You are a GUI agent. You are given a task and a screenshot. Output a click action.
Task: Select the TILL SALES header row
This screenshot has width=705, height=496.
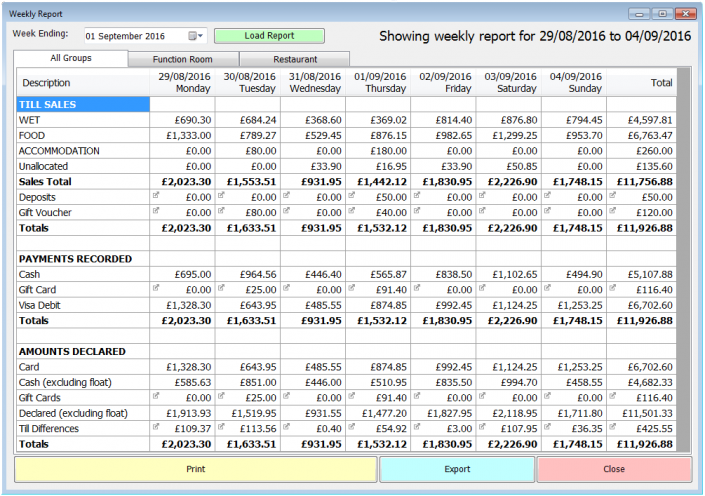pyautogui.click(x=83, y=104)
